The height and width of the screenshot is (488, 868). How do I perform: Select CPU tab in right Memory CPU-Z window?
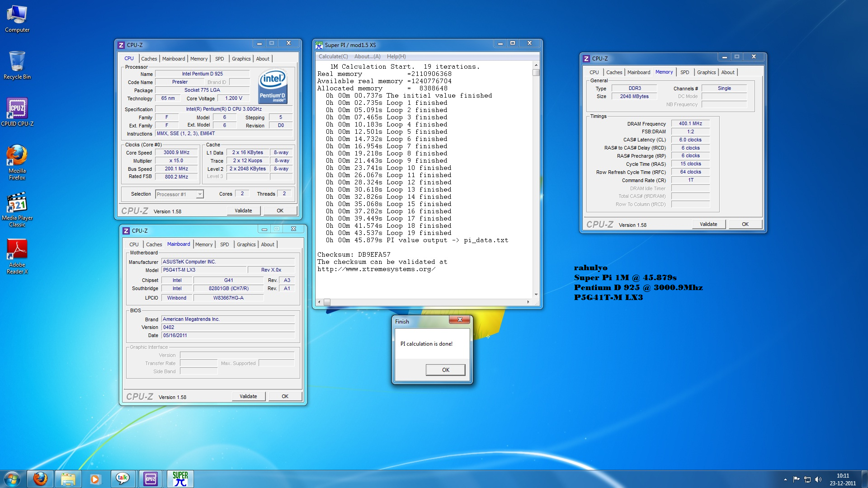(x=594, y=72)
